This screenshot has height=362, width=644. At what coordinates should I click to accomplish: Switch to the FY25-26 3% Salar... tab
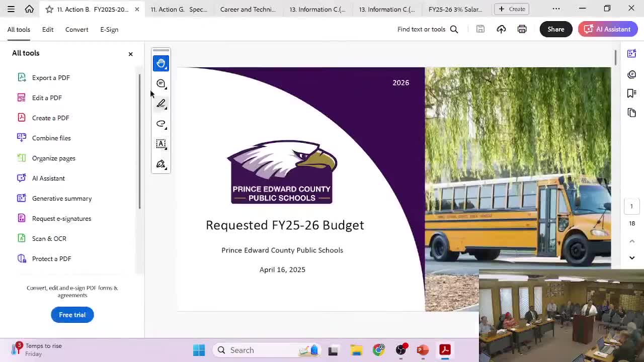click(x=455, y=9)
